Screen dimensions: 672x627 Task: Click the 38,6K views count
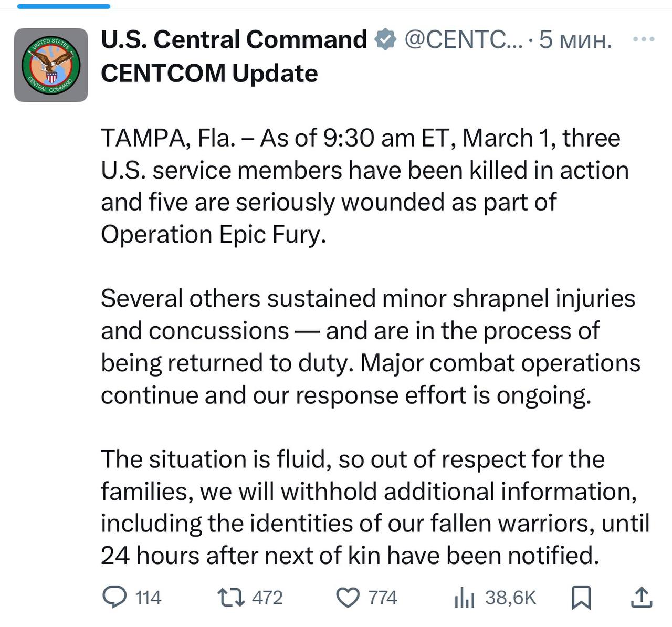click(x=510, y=598)
